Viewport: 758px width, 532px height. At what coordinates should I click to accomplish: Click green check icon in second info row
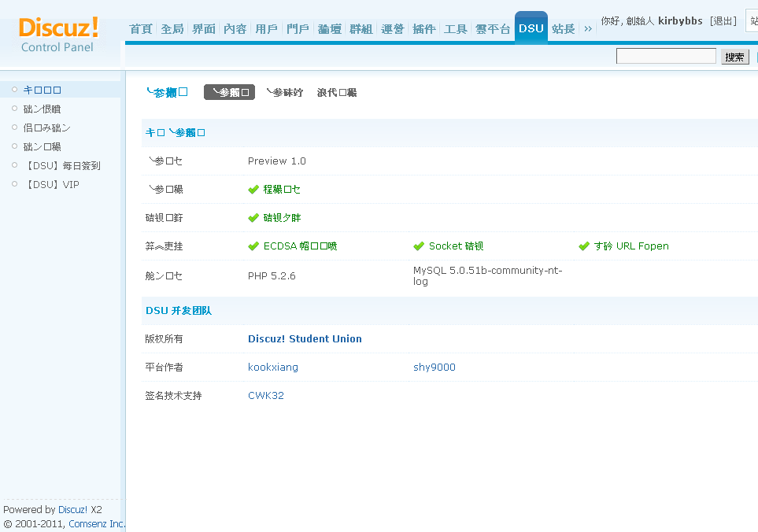click(x=252, y=189)
